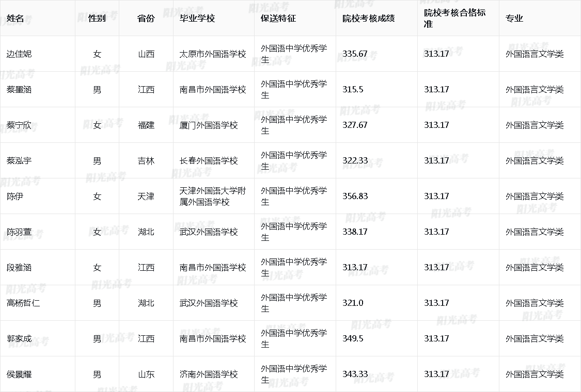Screen dimensions: 581x392
Task: Click the score 335.67
Action: coord(355,54)
